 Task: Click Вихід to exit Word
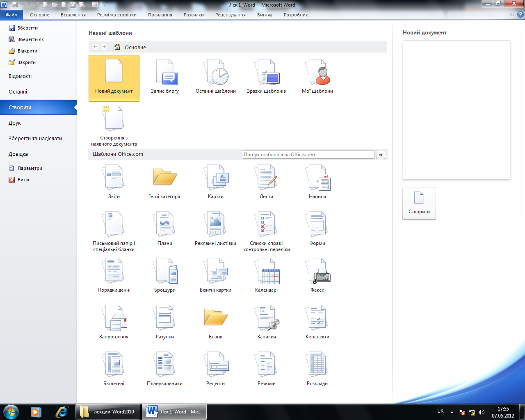click(x=19, y=180)
